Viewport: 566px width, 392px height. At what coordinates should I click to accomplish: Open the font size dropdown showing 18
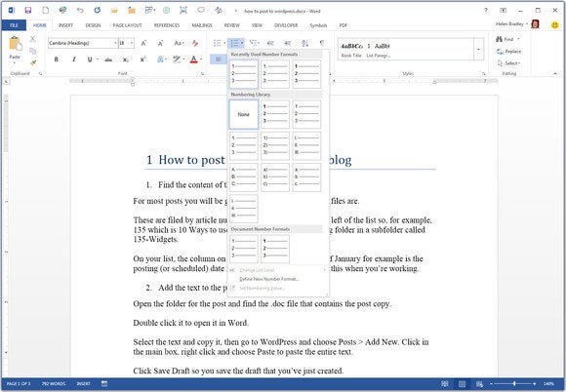click(132, 43)
